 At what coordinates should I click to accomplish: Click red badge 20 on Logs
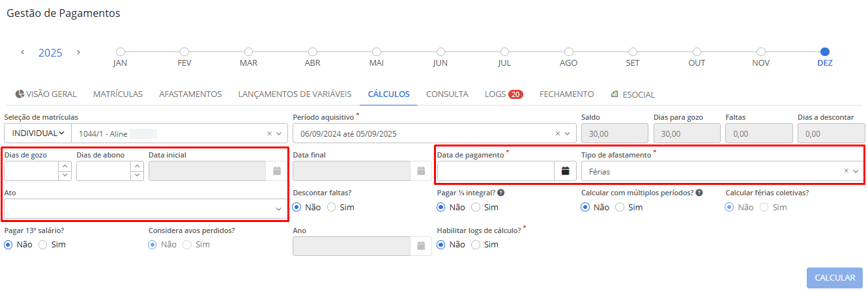click(x=515, y=94)
